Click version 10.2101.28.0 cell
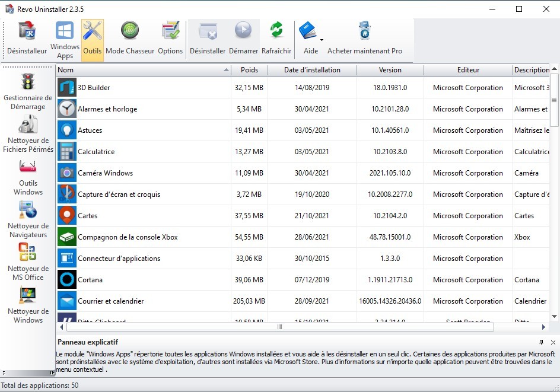This screenshot has width=560, height=392. pyautogui.click(x=390, y=109)
